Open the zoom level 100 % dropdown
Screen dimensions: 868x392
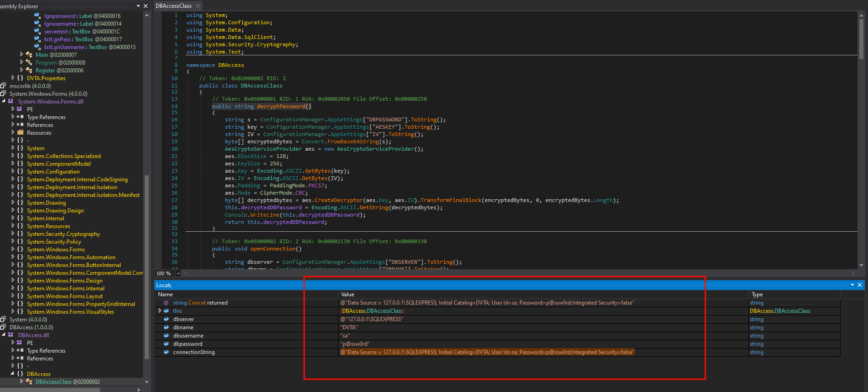(179, 273)
